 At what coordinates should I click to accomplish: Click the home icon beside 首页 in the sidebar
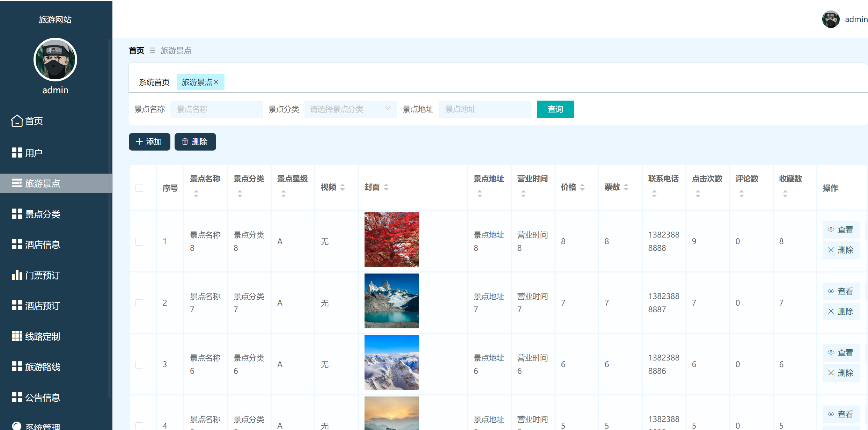tap(17, 121)
